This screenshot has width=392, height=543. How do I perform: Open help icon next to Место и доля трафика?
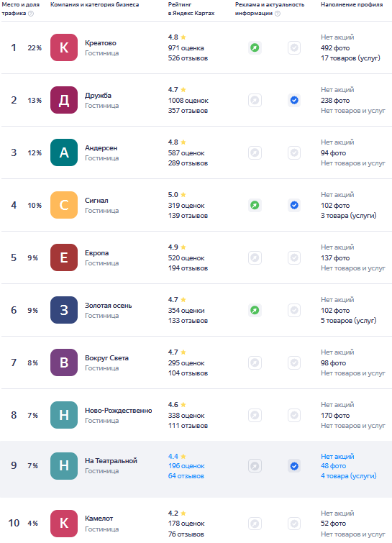(x=31, y=14)
